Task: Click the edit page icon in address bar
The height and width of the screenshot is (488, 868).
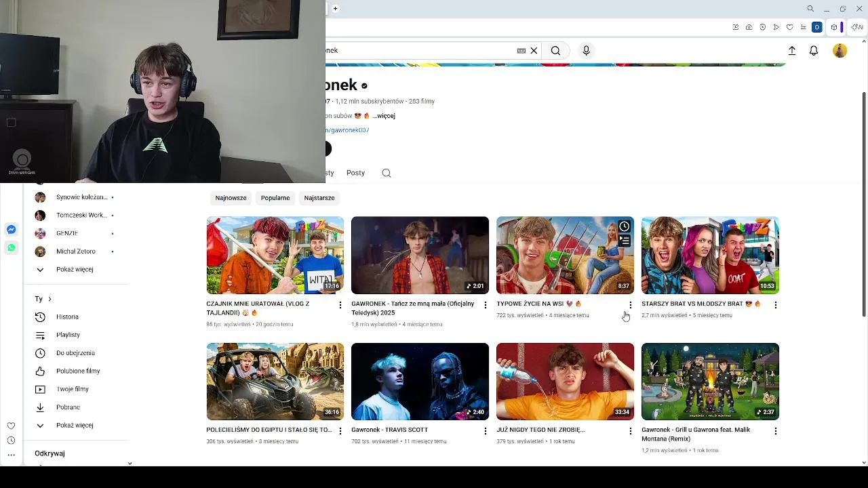Action: [736, 27]
